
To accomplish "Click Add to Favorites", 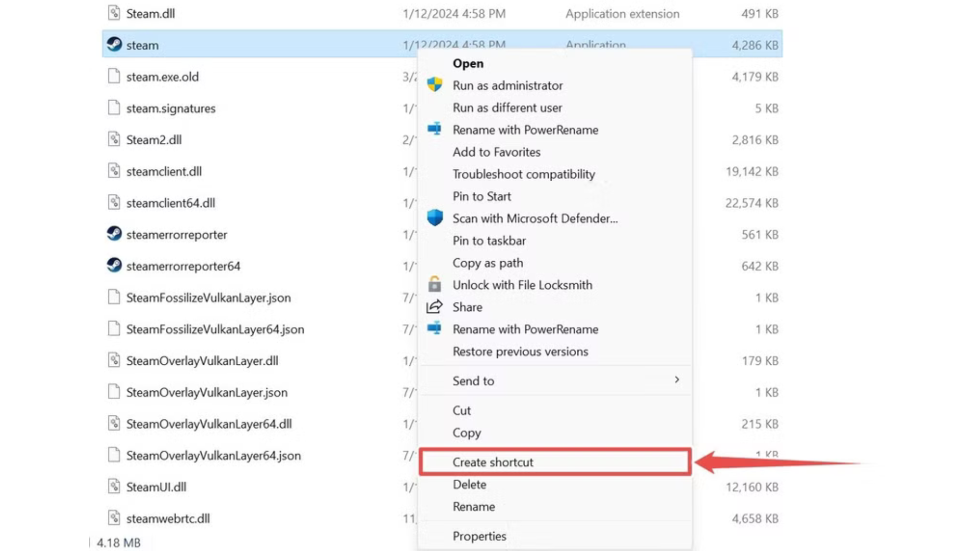I will (496, 152).
